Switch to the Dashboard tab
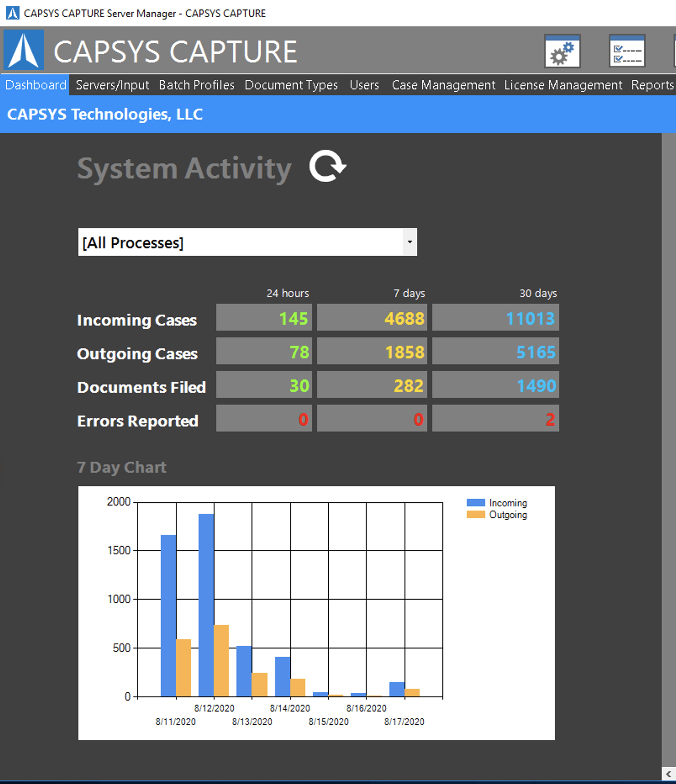The width and height of the screenshot is (676, 784). pyautogui.click(x=35, y=85)
